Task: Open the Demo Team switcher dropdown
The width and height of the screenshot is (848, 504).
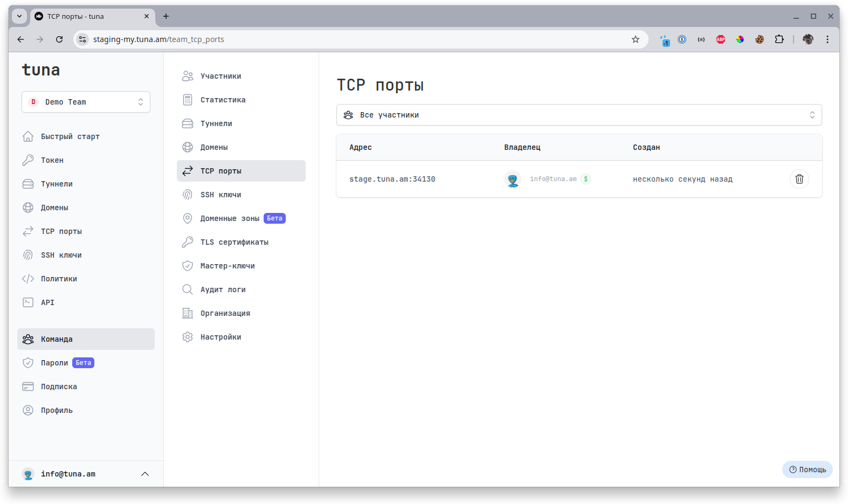Action: pyautogui.click(x=86, y=102)
